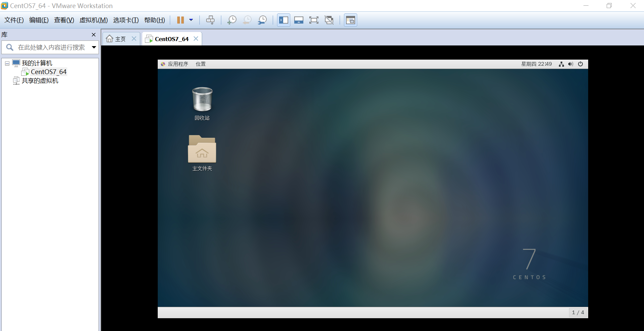The image size is (644, 331).
Task: Open the 文件(F) menu
Action: (14, 20)
